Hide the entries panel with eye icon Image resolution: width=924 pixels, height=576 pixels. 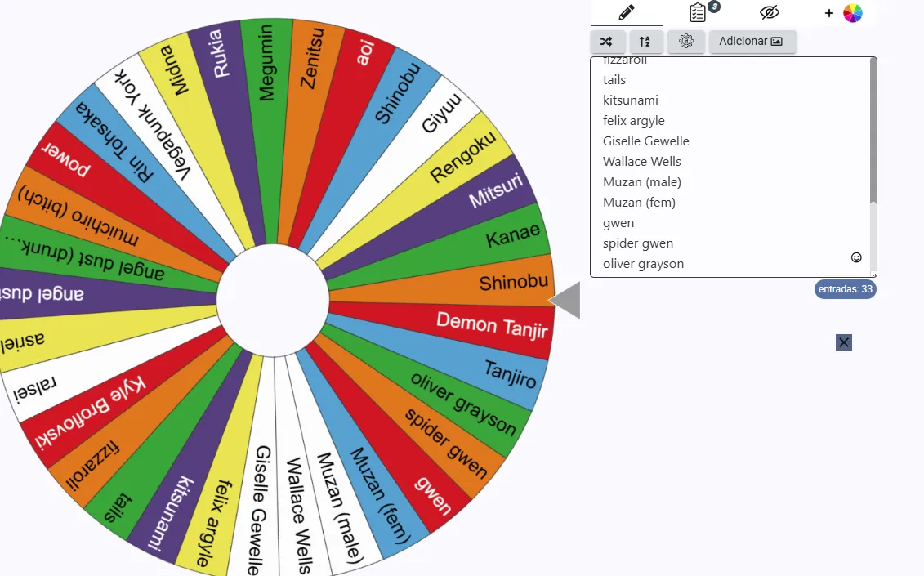pos(770,12)
